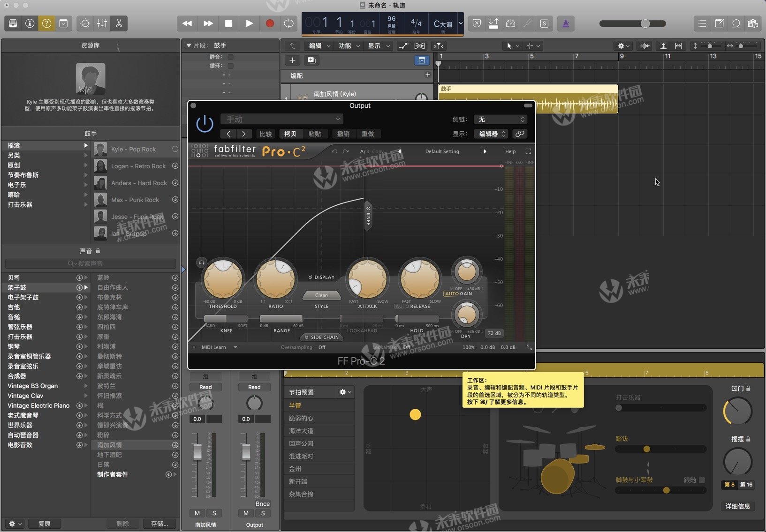Toggle the Pro-C 2 plugin power button

pos(205,124)
